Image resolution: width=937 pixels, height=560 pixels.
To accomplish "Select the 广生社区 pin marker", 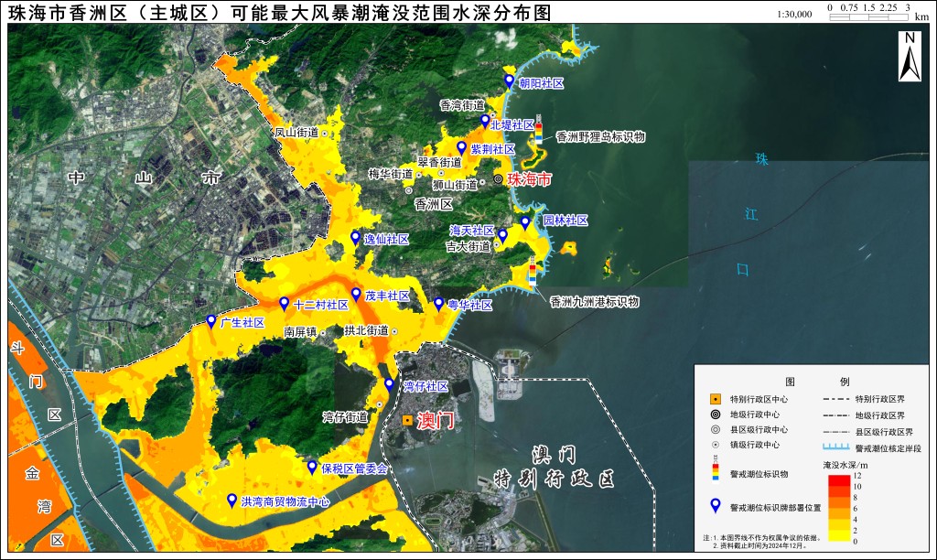I will [x=211, y=321].
